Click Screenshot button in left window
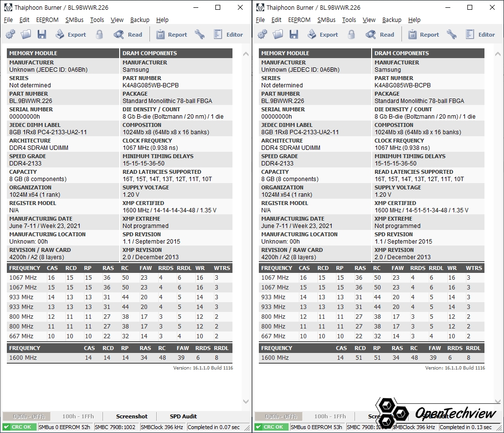 pyautogui.click(x=132, y=416)
